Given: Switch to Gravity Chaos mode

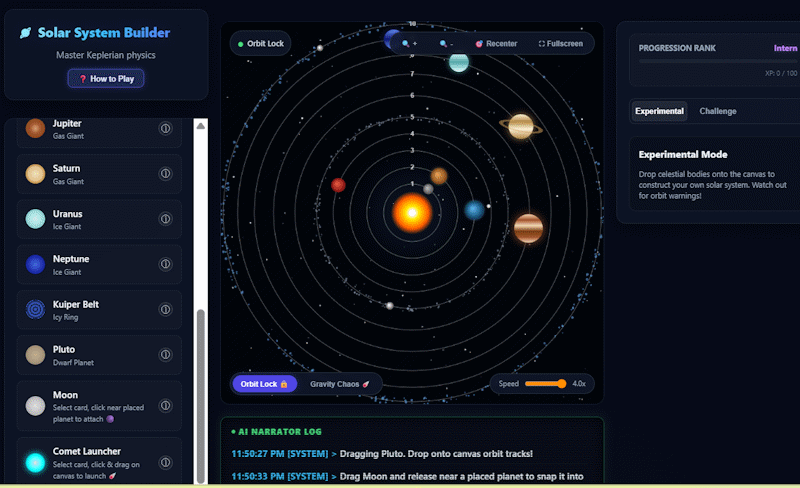Looking at the screenshot, I should click(x=339, y=384).
